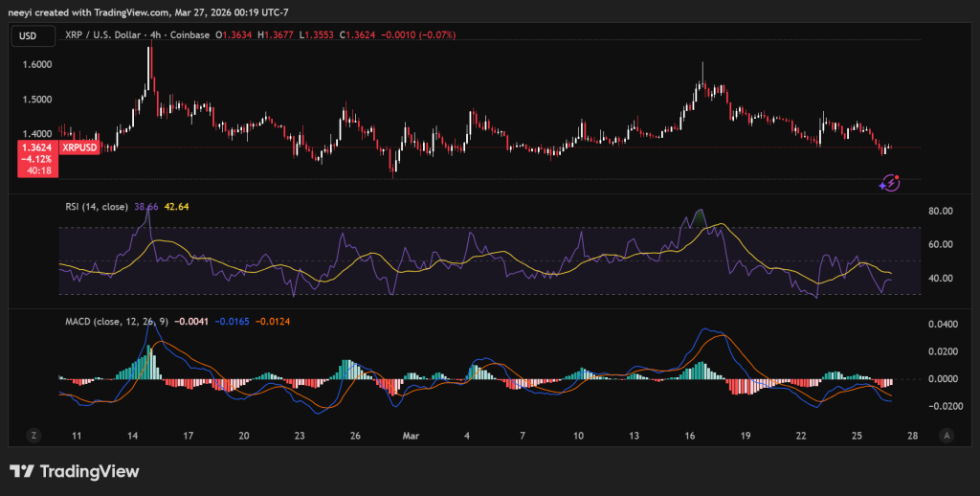Click the blue MACD value -0.0165
Screen dimensions: 980x496
pos(233,321)
